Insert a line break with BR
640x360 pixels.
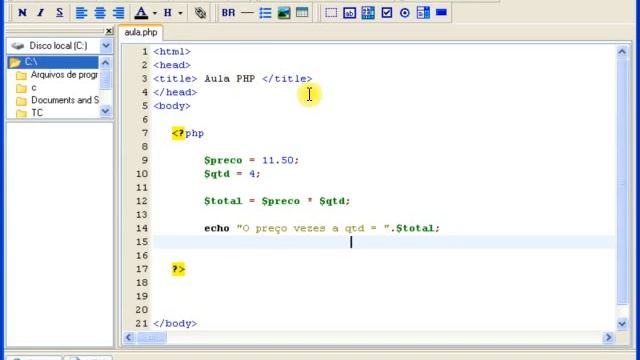[228, 13]
